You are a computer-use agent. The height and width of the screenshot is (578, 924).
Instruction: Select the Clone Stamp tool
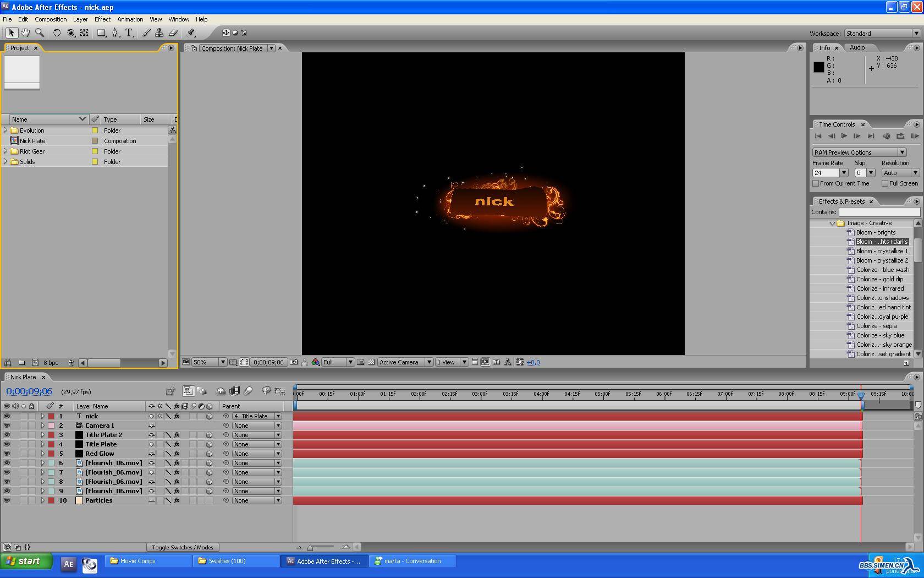(159, 33)
